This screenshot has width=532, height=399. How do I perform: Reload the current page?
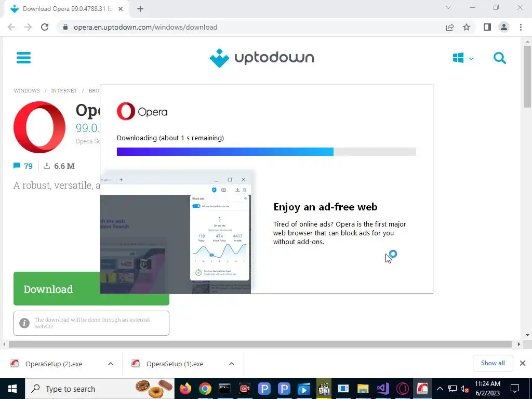pyautogui.click(x=45, y=27)
